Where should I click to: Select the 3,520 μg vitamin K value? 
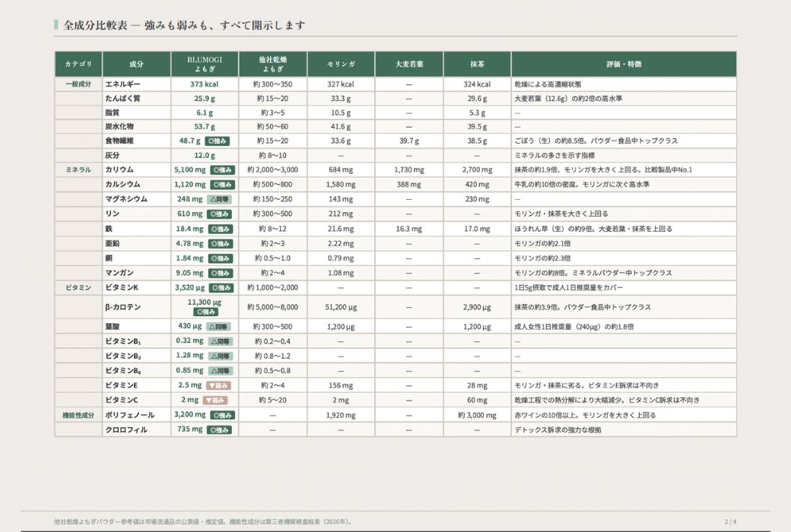point(189,287)
